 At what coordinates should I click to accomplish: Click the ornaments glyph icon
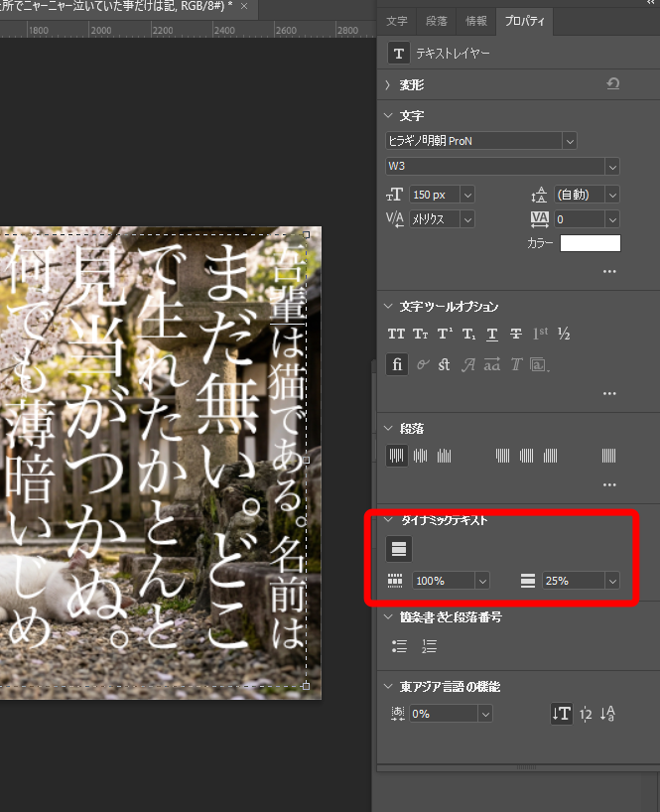(x=539, y=365)
